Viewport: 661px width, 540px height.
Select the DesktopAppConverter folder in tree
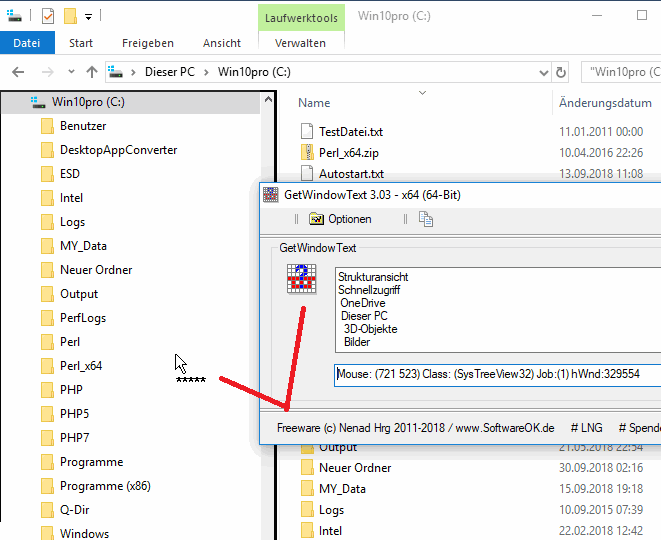(118, 150)
